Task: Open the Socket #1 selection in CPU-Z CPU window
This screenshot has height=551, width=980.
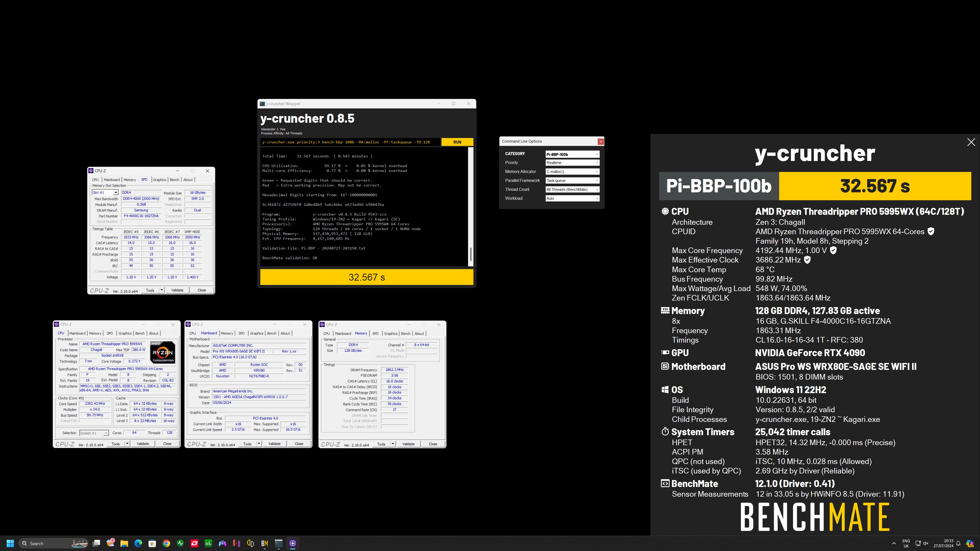Action: point(94,433)
